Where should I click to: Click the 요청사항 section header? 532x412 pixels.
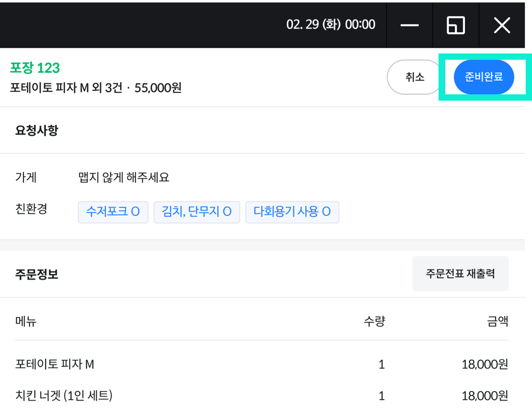click(37, 130)
